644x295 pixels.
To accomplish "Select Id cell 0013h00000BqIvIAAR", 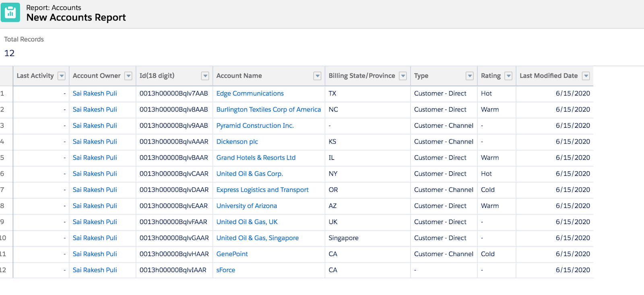I will (x=174, y=270).
